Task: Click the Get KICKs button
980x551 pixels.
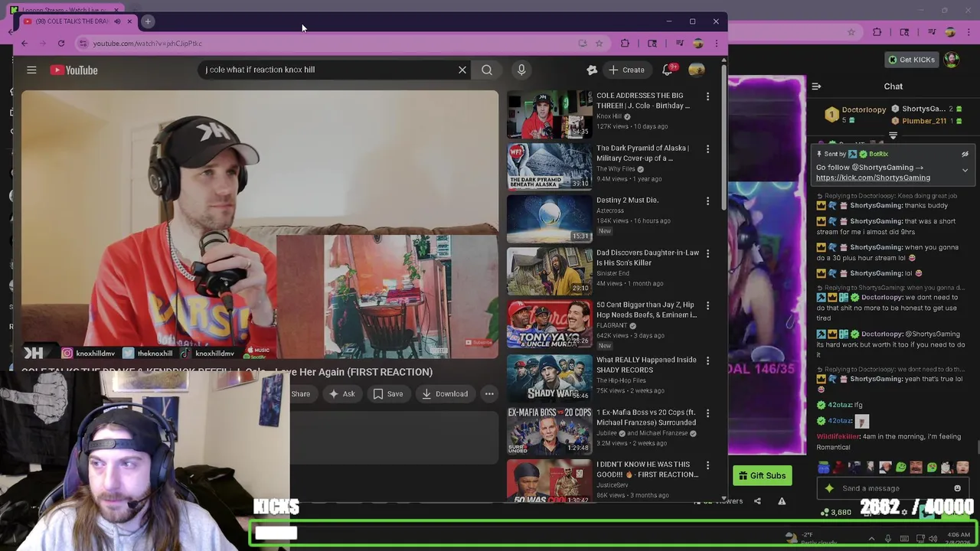Action: (911, 60)
